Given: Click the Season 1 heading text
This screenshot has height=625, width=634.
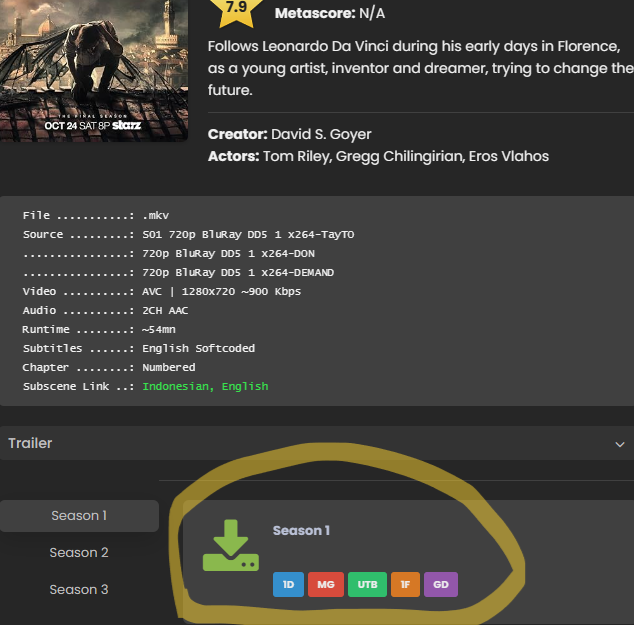Looking at the screenshot, I should (x=302, y=530).
